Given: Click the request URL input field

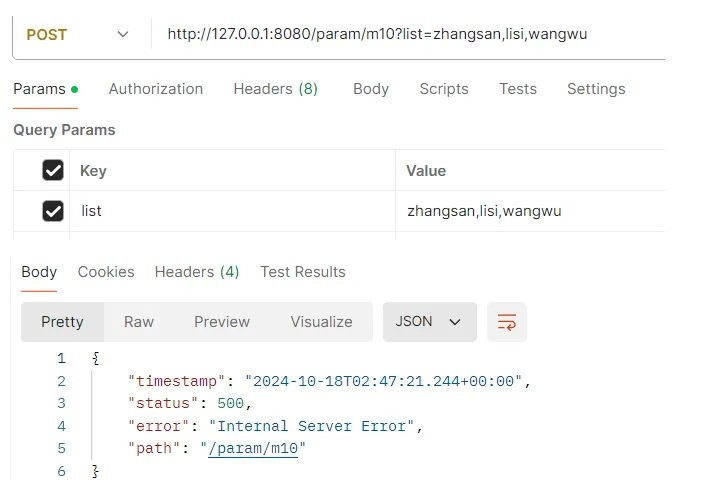Looking at the screenshot, I should click(400, 34).
